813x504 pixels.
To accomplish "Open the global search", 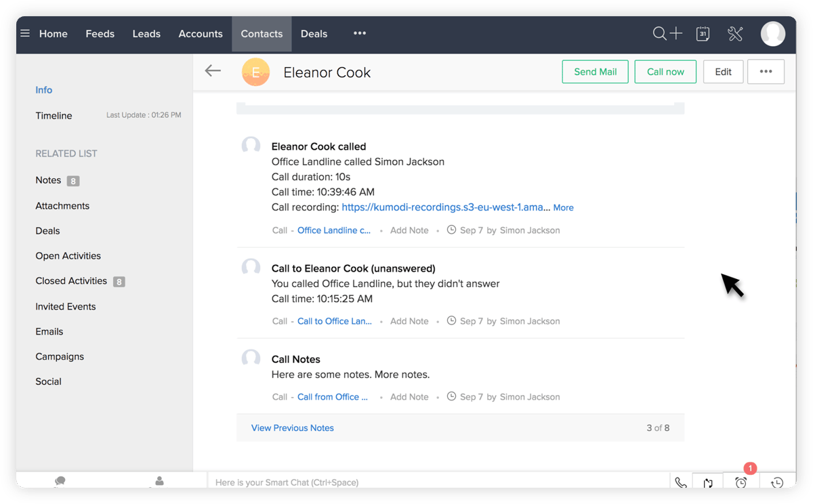I will pos(659,33).
